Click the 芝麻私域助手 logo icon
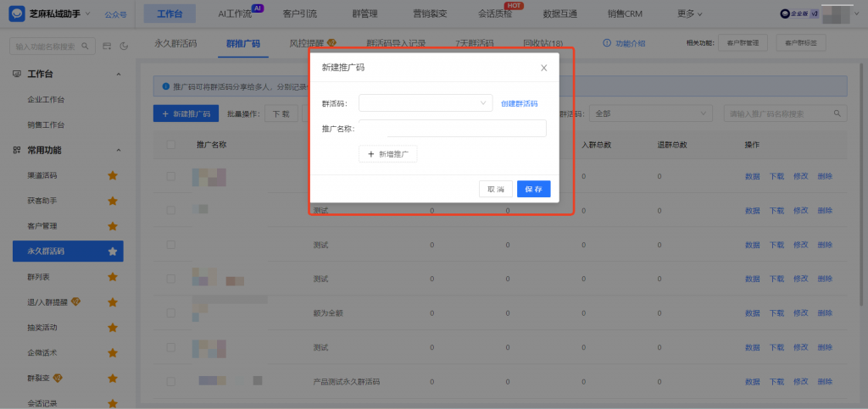 tap(16, 14)
